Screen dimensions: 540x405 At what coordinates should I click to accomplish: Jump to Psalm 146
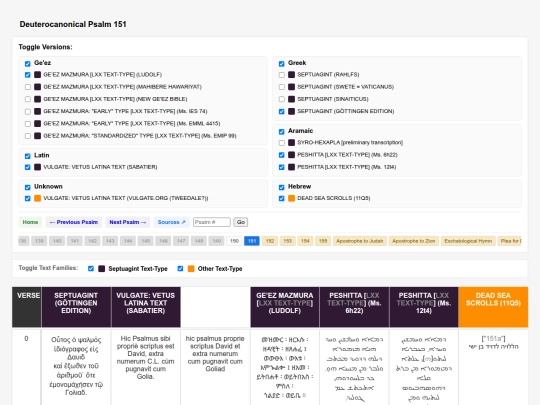coord(163,241)
